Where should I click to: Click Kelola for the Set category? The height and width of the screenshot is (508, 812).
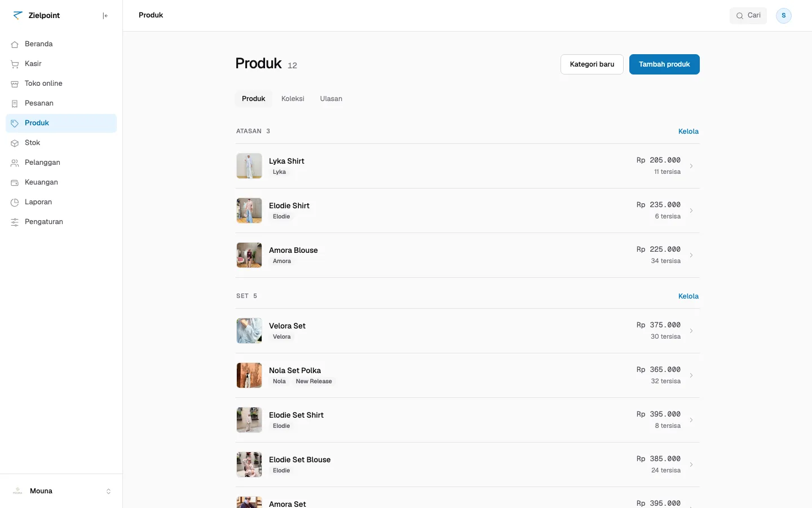pyautogui.click(x=689, y=296)
